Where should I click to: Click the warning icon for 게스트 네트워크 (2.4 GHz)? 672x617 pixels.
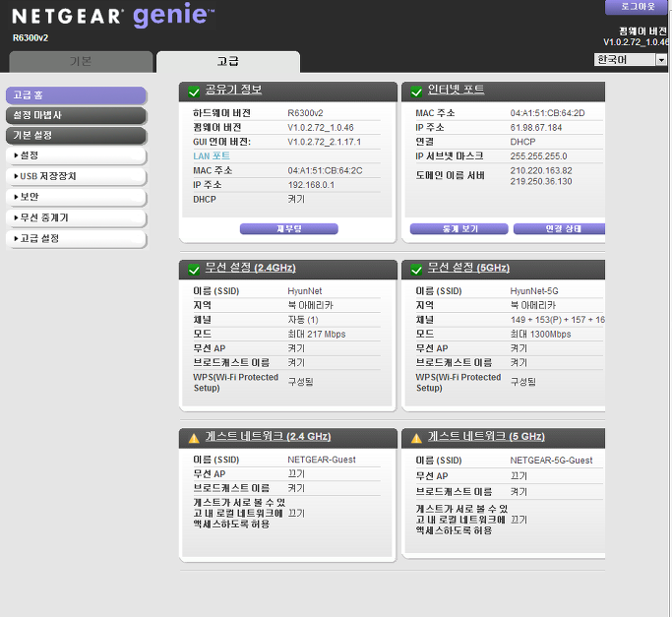[x=194, y=438]
